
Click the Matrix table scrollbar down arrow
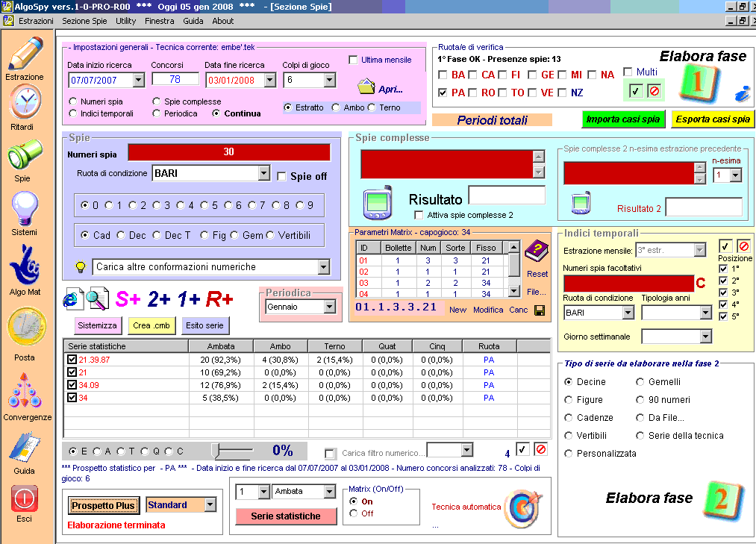514,291
